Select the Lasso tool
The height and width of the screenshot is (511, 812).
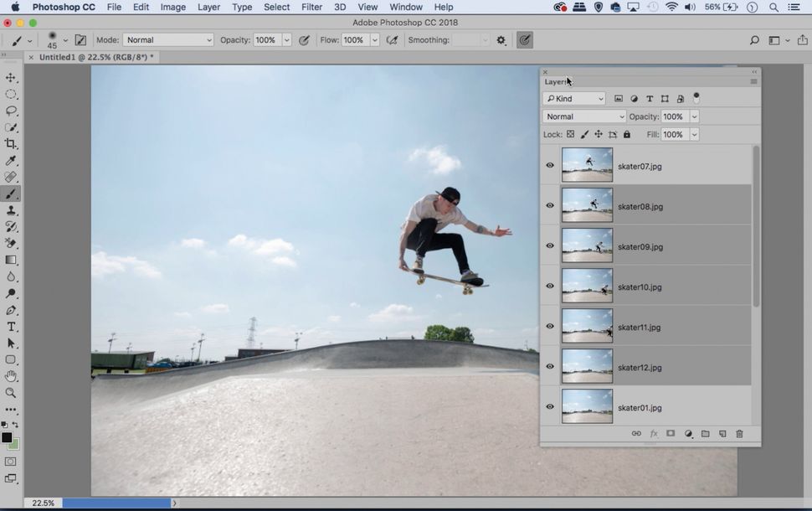11,110
